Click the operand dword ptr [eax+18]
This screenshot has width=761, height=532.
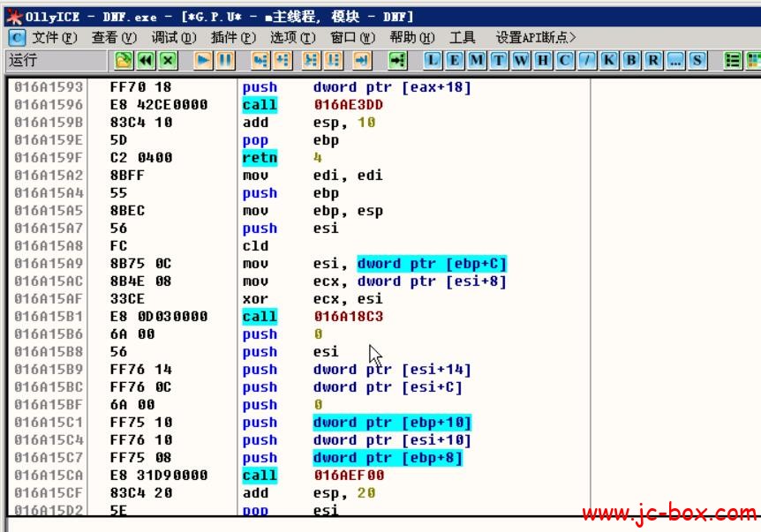(x=392, y=87)
